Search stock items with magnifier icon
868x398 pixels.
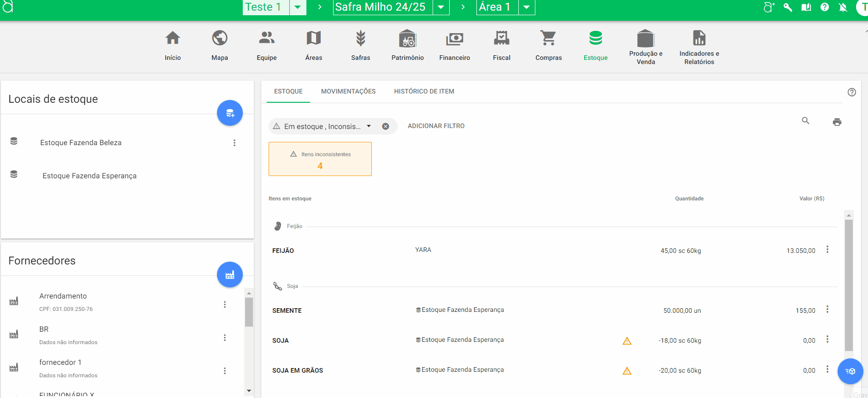(x=805, y=121)
